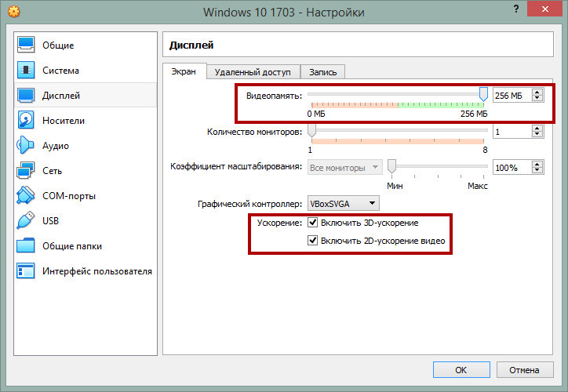The width and height of the screenshot is (568, 392).
Task: Increase scaling factor with the up arrow
Action: click(537, 165)
